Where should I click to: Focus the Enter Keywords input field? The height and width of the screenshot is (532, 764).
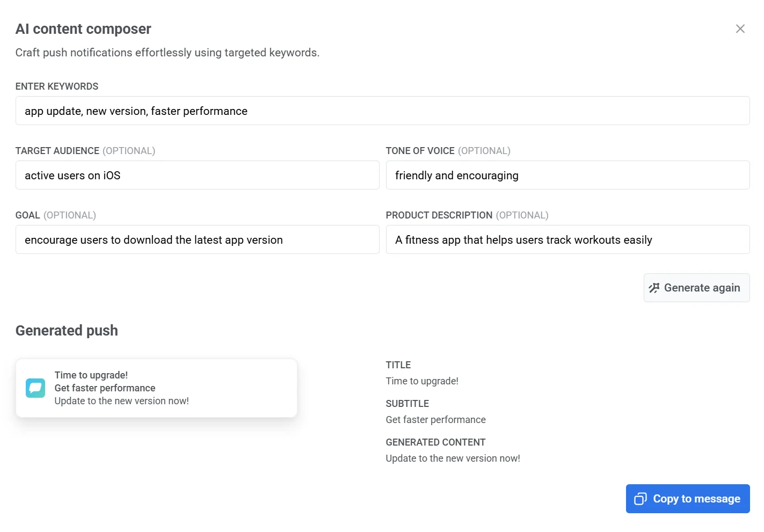click(x=382, y=111)
